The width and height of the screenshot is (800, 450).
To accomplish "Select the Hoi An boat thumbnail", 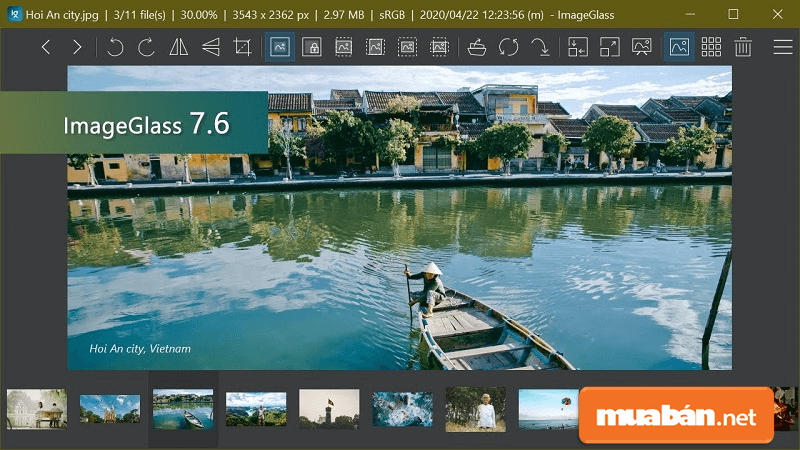I will pyautogui.click(x=183, y=409).
